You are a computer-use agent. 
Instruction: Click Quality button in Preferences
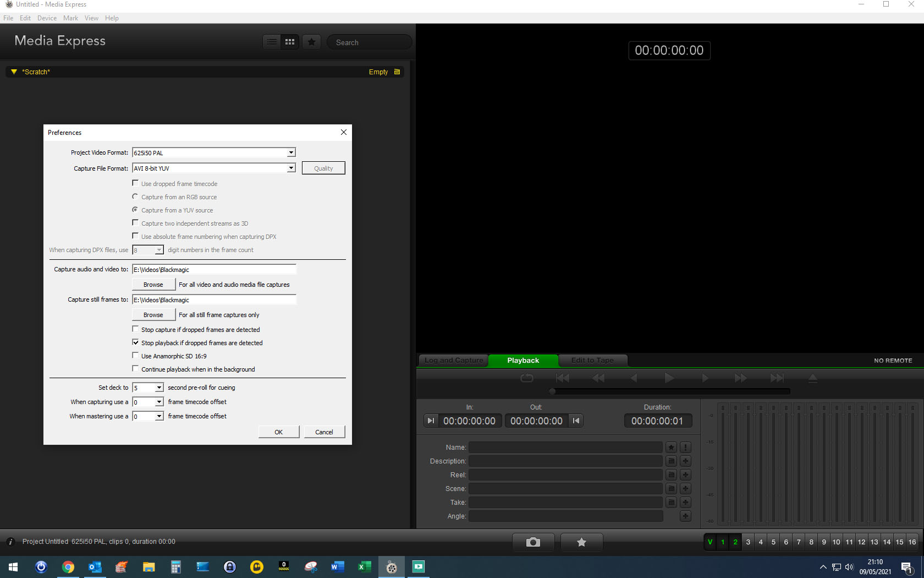(x=323, y=168)
